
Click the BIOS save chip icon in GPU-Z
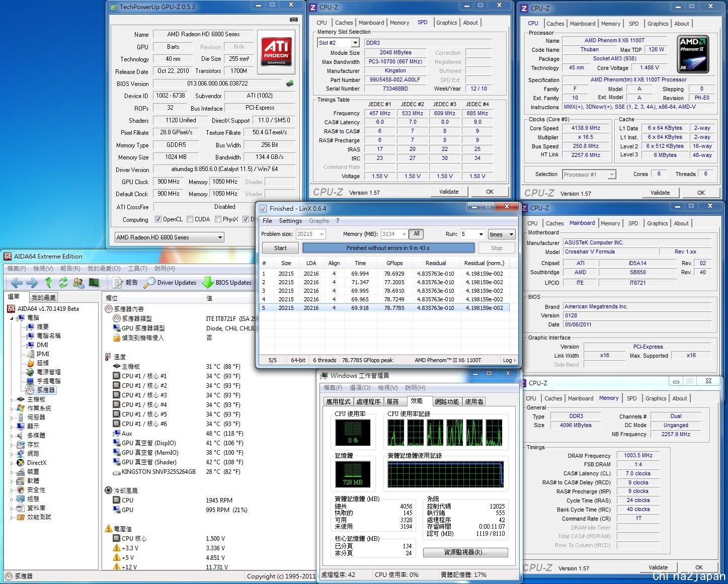click(x=290, y=84)
